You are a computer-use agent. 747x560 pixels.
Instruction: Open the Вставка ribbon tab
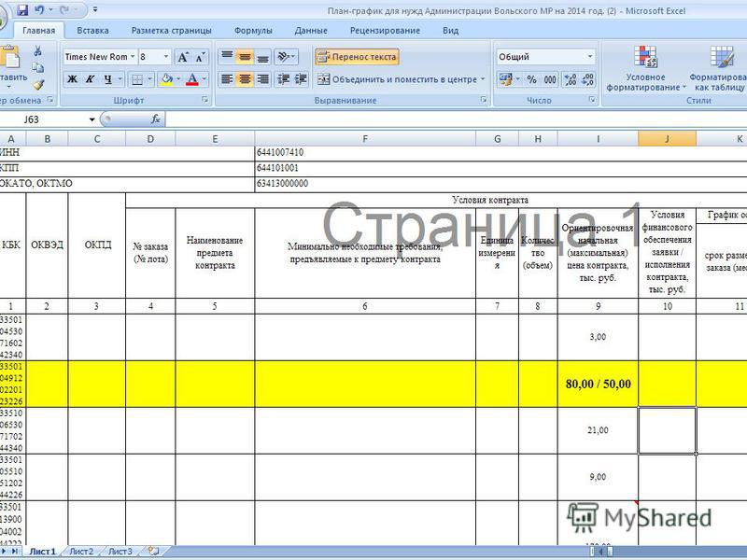point(92,31)
